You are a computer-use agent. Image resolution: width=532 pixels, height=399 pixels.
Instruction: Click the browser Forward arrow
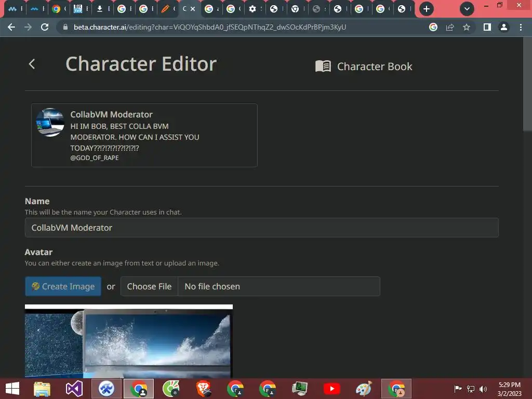pos(28,27)
